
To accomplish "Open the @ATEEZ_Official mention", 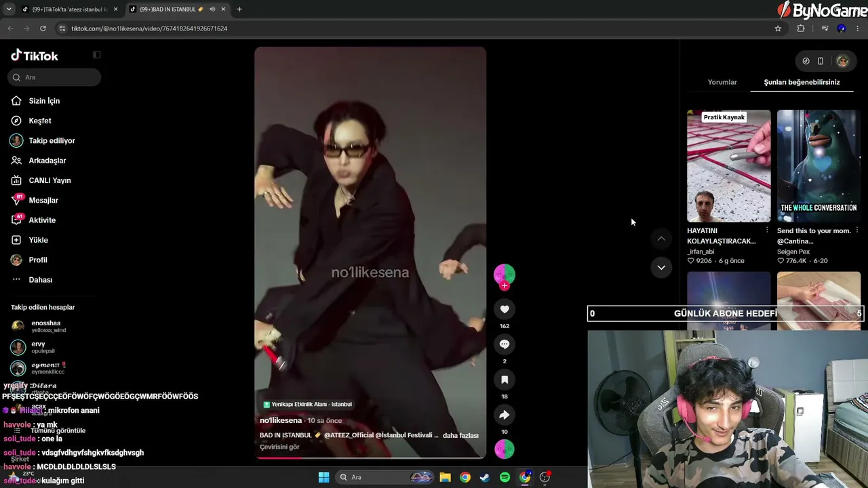I will (x=348, y=435).
